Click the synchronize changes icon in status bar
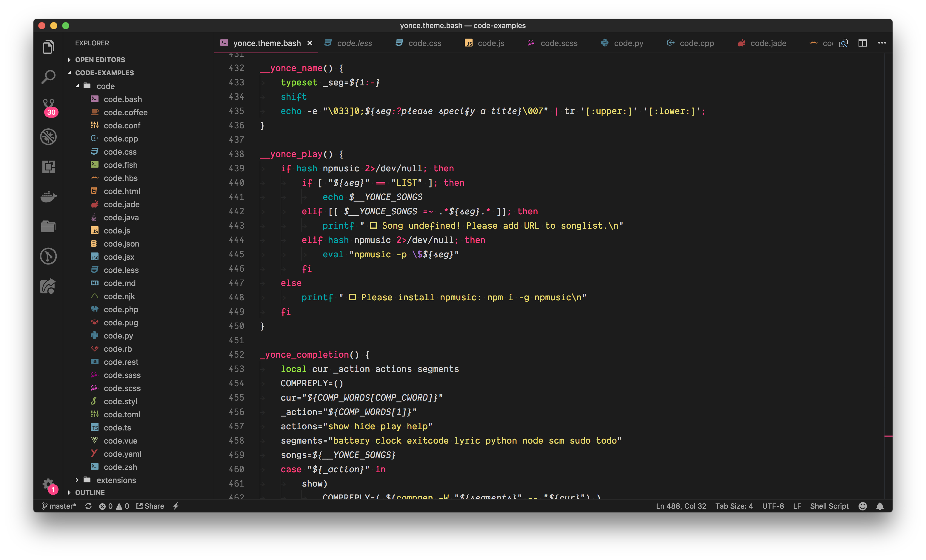Screen dimensions: 926x560 (x=88, y=506)
